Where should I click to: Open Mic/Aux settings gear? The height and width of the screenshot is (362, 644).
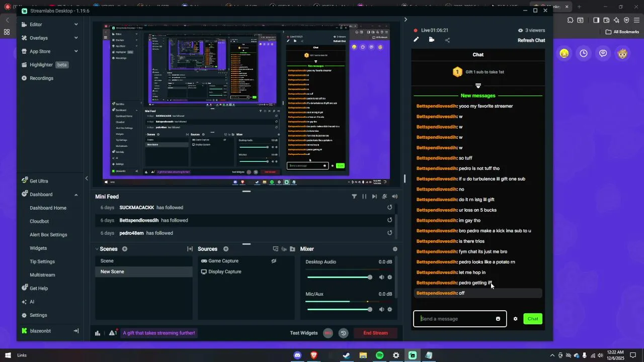(x=389, y=309)
